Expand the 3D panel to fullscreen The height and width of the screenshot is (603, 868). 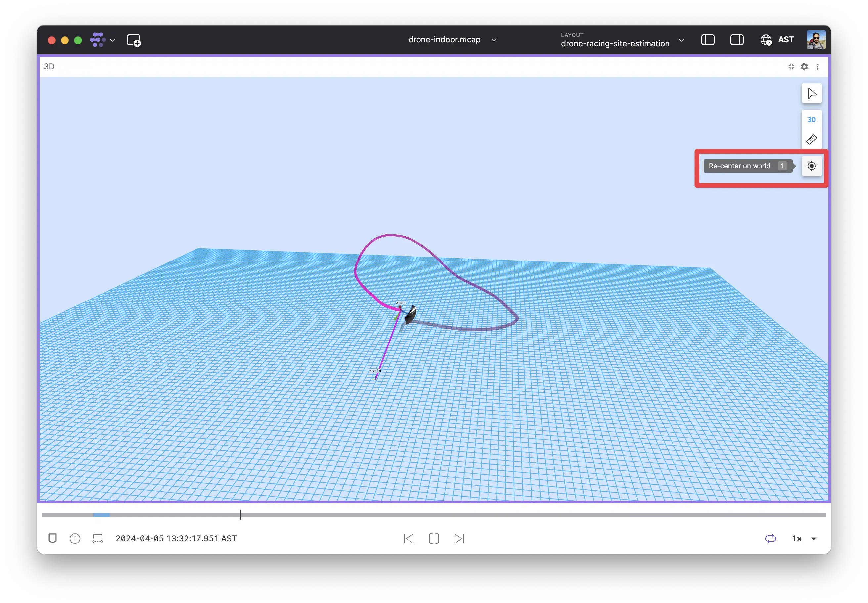click(791, 66)
